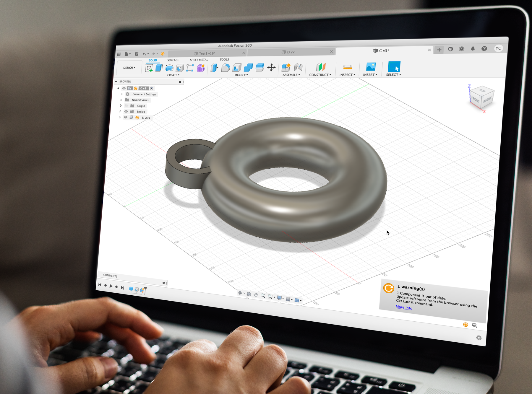The image size is (532, 394).
Task: Expand the Named Views node
Action: pos(121,100)
